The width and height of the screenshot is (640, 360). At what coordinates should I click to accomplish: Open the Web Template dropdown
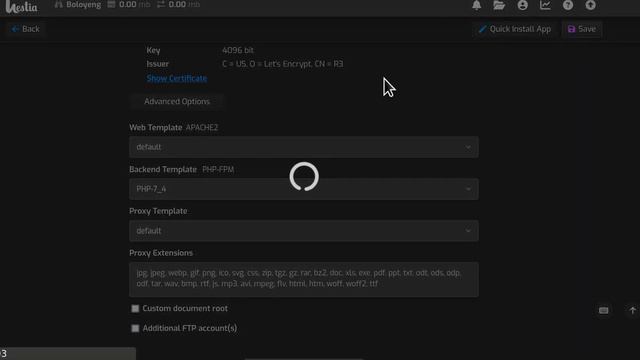304,147
